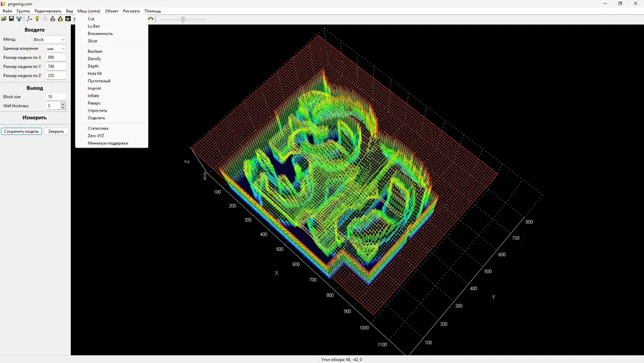Click the Block size input field
Viewport: 644px width, 363px height.
pos(56,97)
